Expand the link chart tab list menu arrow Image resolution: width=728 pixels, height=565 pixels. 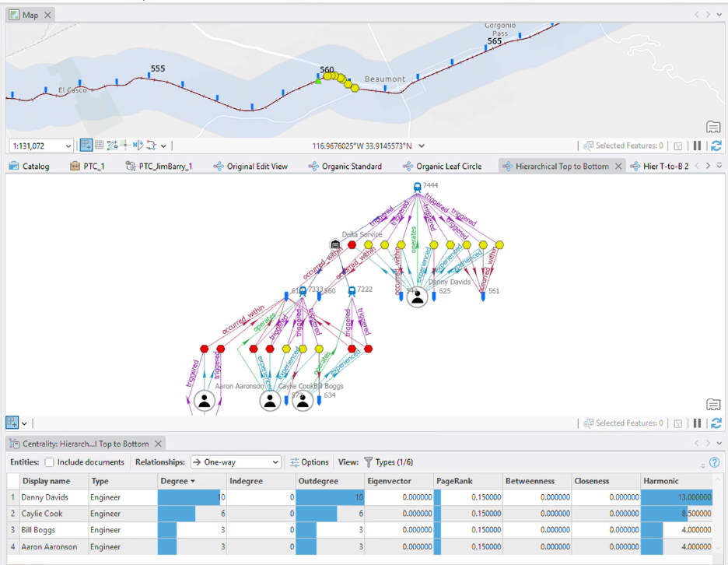(719, 166)
